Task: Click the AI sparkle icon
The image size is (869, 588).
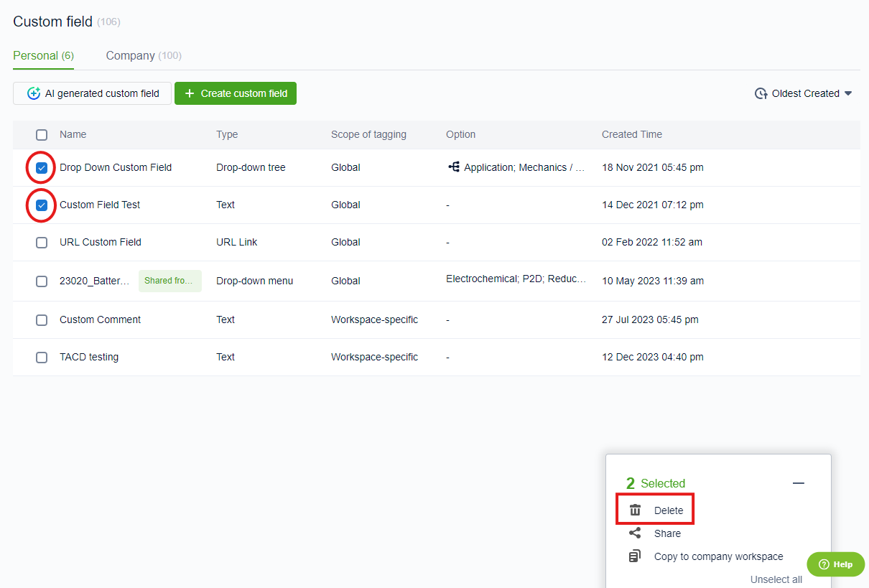Action: click(33, 93)
